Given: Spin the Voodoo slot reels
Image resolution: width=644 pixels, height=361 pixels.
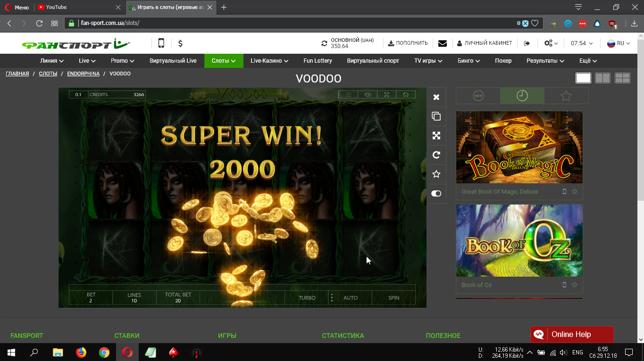Looking at the screenshot, I should coord(393,298).
